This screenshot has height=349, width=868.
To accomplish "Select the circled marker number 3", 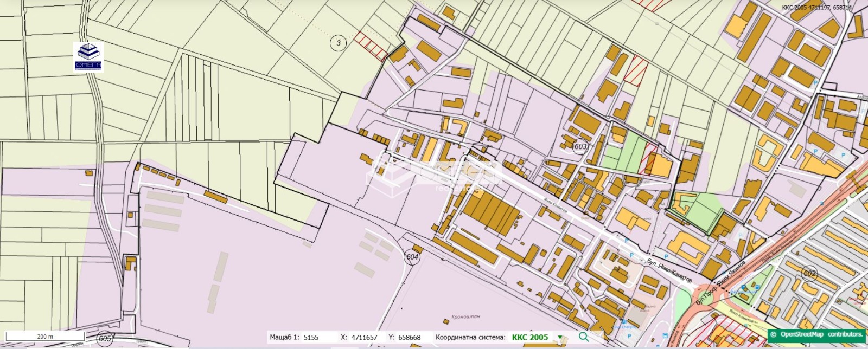I will click(x=338, y=42).
